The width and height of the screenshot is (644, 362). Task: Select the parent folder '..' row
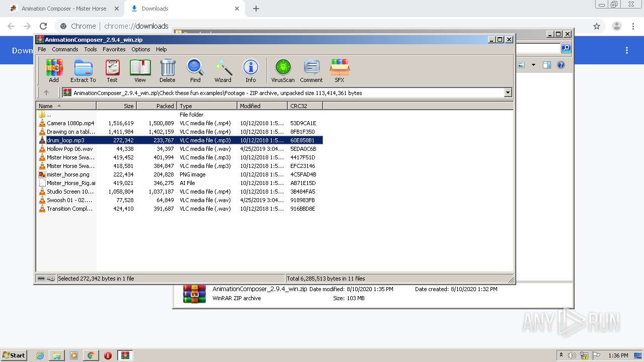[x=180, y=115]
